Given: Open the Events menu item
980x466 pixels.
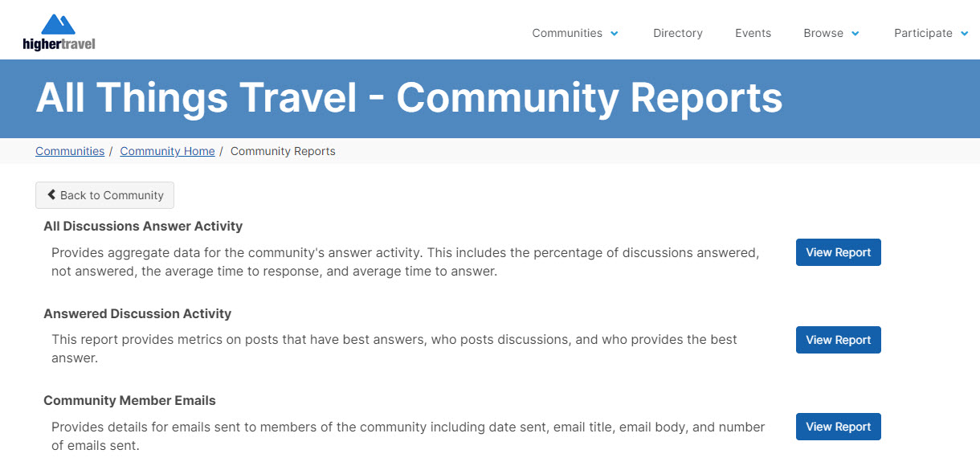Looking at the screenshot, I should click(x=753, y=33).
